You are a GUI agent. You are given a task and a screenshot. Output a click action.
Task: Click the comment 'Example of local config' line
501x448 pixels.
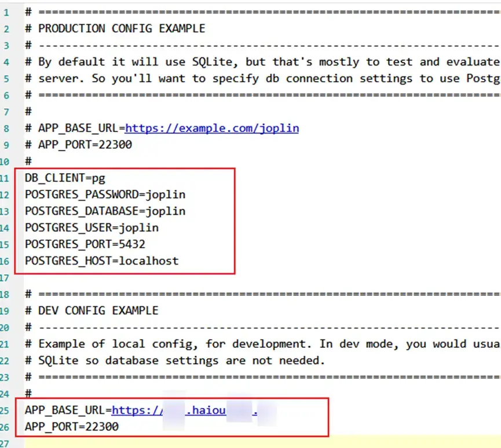(x=261, y=344)
